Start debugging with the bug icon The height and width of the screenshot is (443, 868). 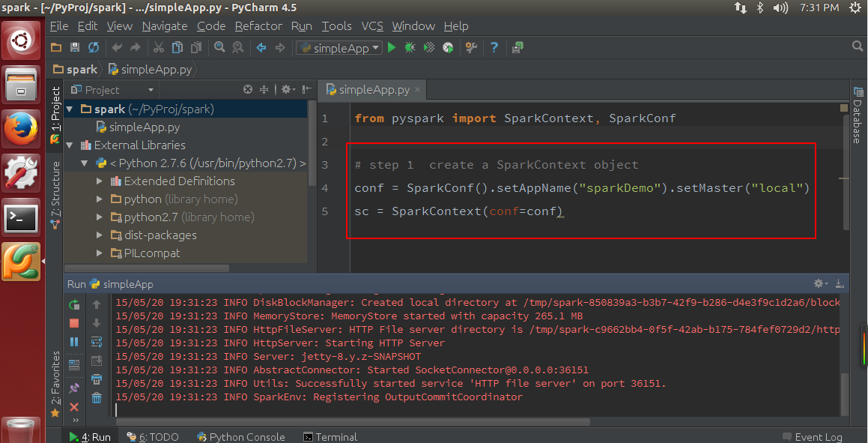[x=410, y=47]
